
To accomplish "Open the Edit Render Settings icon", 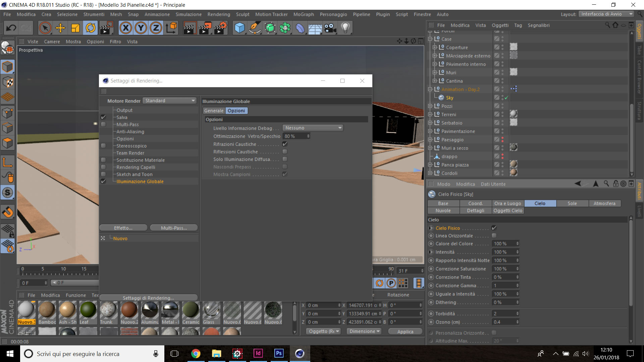I will click(x=220, y=28).
